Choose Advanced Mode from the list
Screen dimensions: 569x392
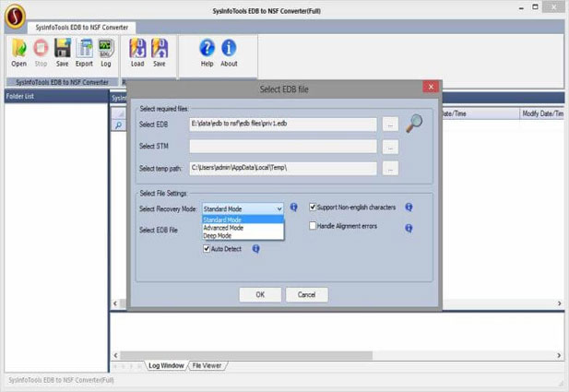[243, 228]
